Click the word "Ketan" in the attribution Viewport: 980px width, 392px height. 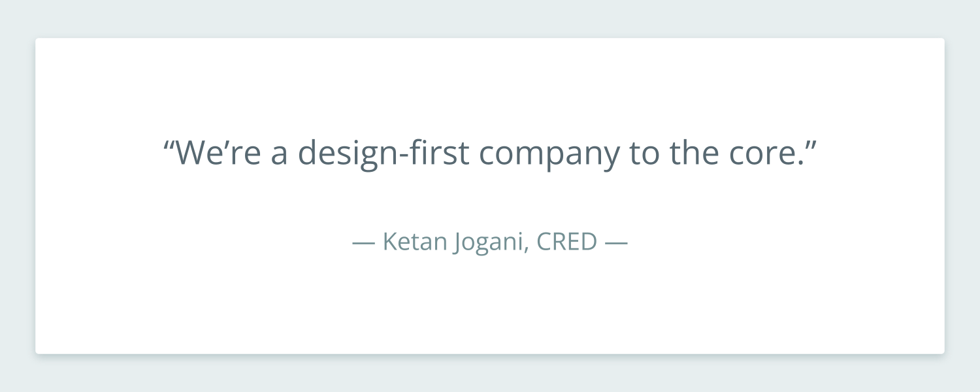(414, 242)
